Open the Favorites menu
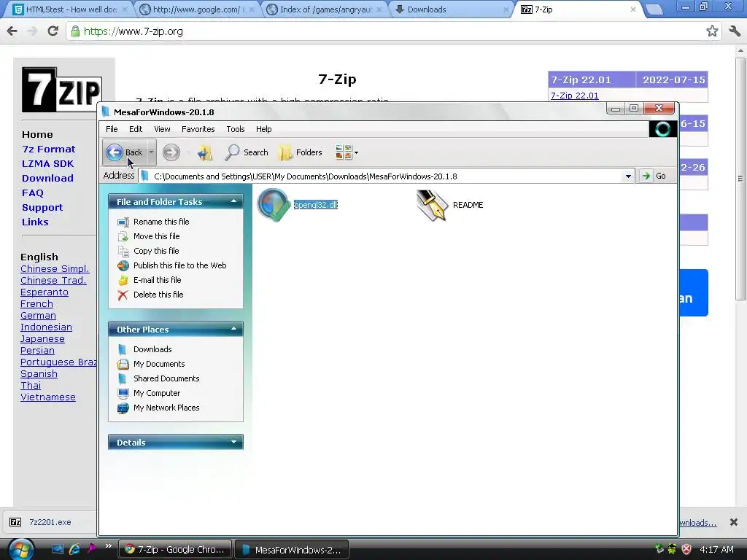 [198, 129]
